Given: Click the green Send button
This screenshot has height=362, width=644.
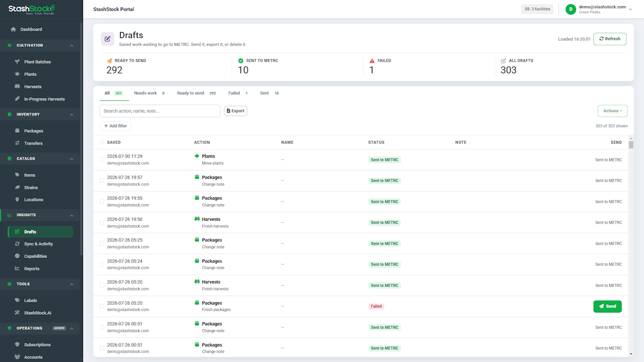Looking at the screenshot, I should click(x=607, y=306).
